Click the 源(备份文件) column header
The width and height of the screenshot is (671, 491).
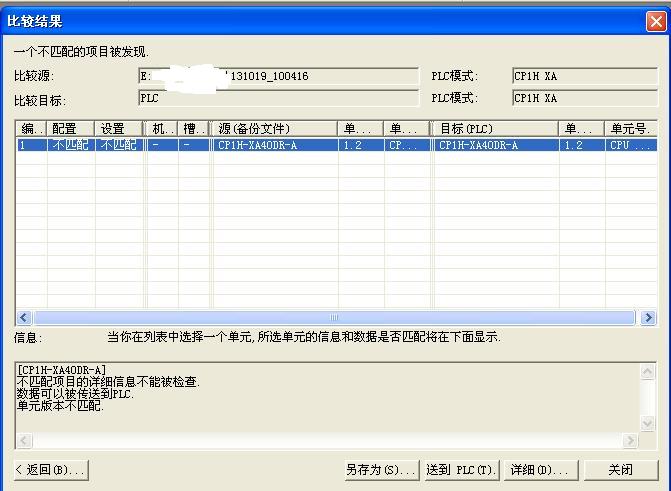click(x=275, y=129)
